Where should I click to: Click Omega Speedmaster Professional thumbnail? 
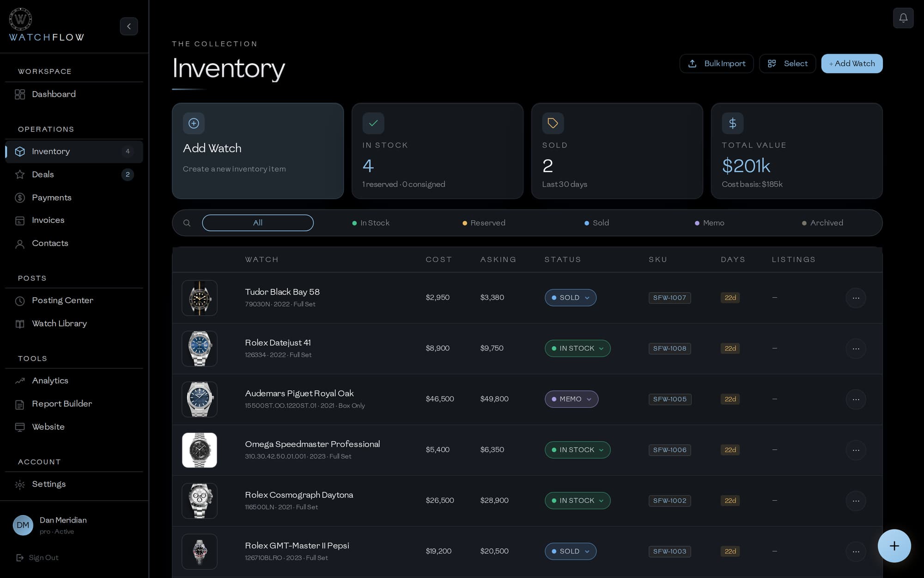click(x=200, y=450)
